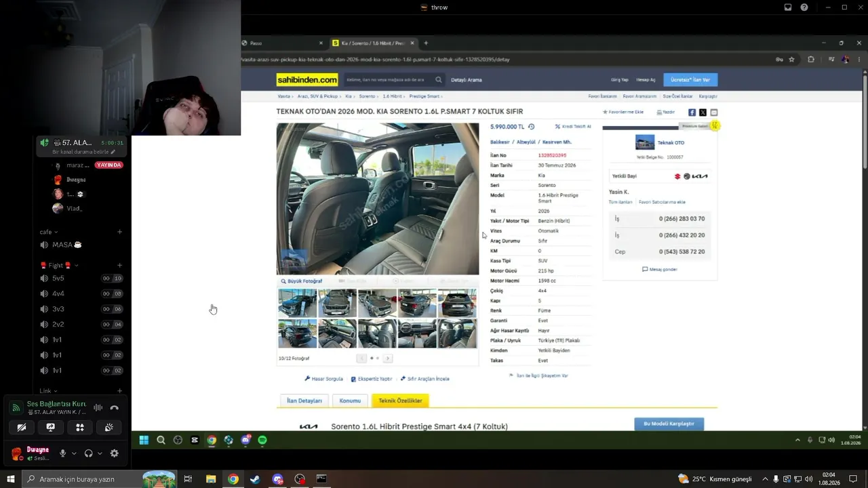Open the Hasar Sorgula link
Viewport: 868px width, 488px height.
pos(324,379)
